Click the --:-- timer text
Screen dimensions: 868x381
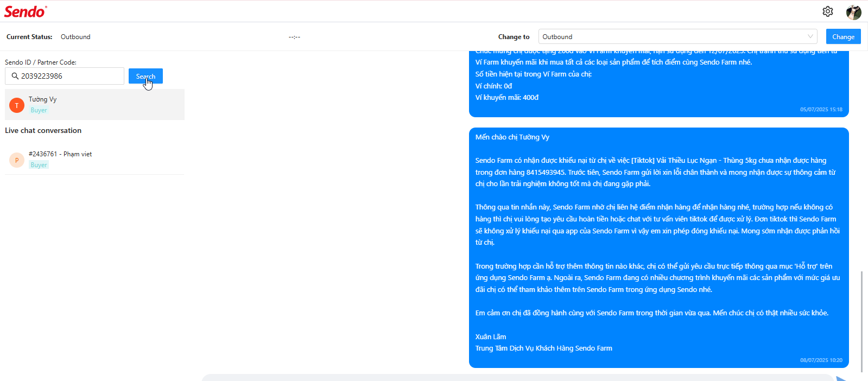point(294,37)
